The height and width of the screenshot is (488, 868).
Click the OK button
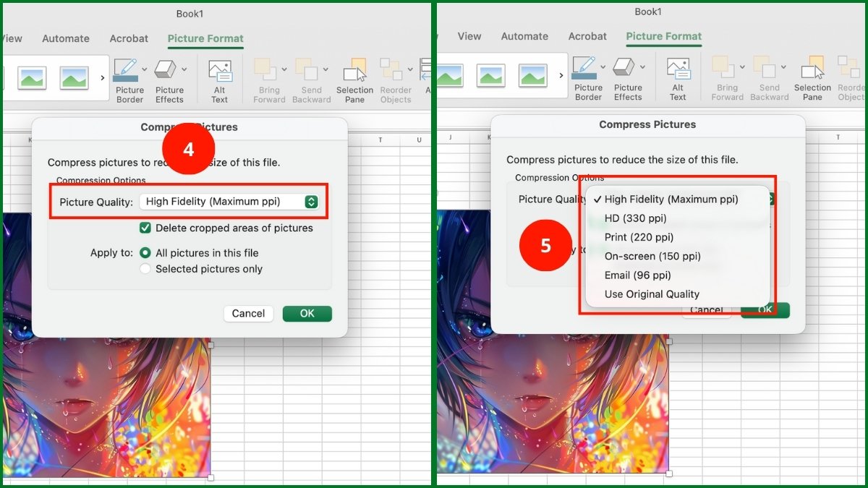click(307, 313)
